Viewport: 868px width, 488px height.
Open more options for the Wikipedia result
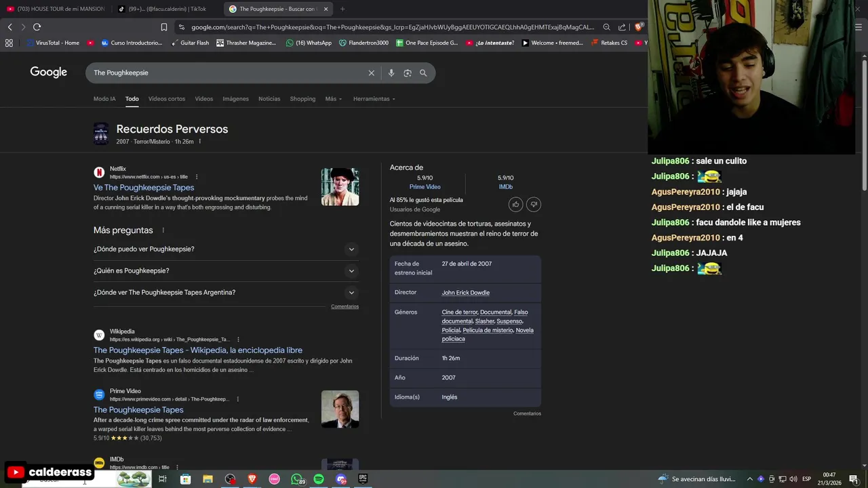tap(238, 340)
